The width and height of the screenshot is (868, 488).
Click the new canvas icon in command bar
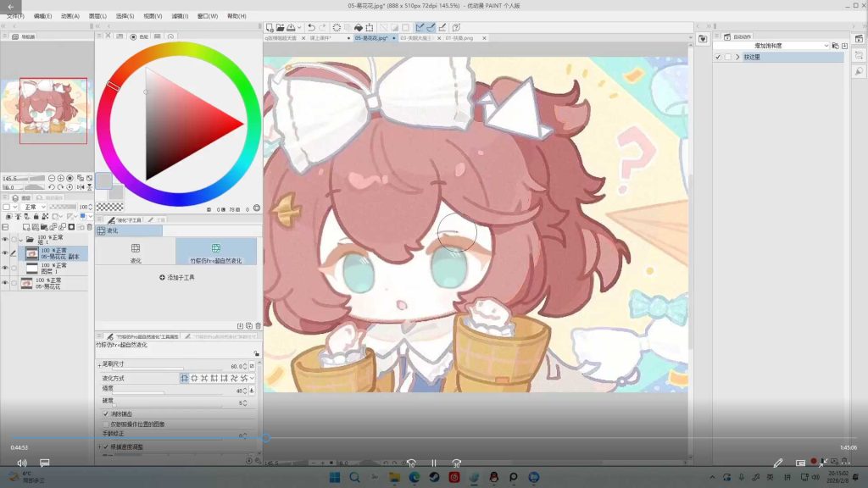pyautogui.click(x=270, y=27)
